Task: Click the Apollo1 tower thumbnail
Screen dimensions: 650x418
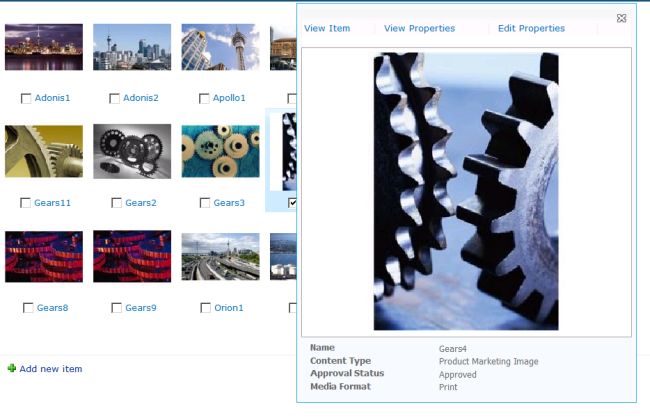Action: point(220,47)
